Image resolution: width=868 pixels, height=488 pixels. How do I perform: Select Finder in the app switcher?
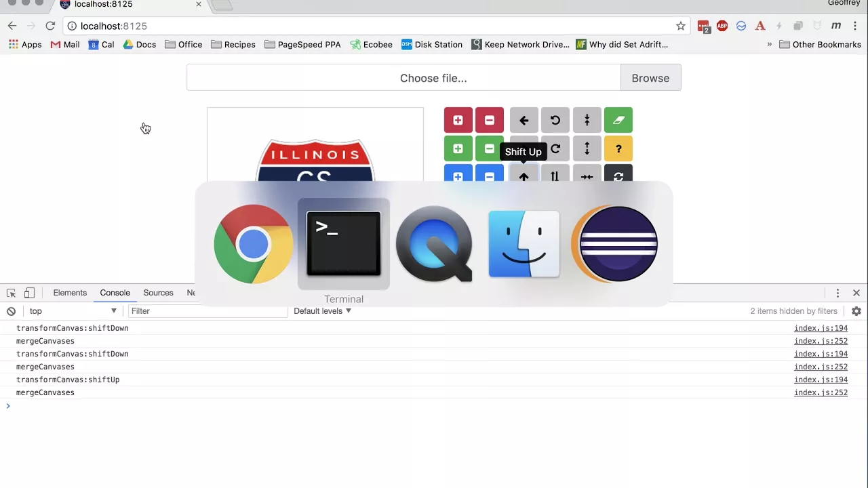point(524,244)
